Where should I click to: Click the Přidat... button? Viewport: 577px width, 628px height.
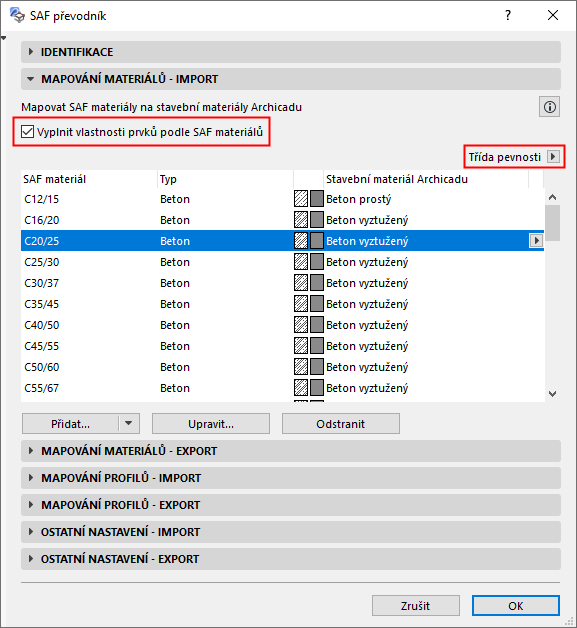coord(70,424)
